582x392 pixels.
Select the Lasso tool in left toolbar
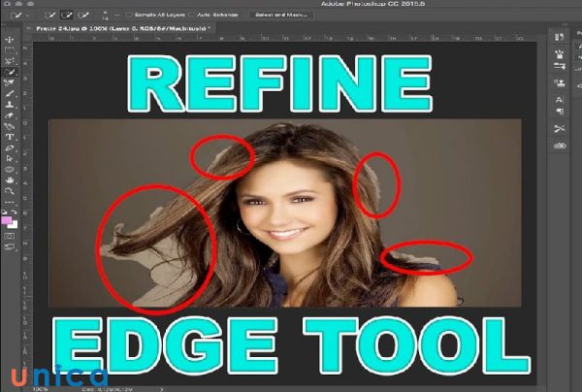10,61
